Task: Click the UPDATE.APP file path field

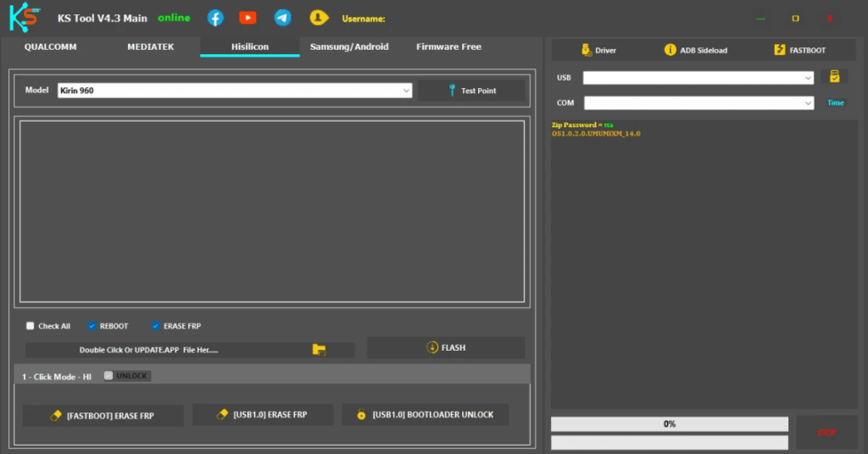Action: 190,350
